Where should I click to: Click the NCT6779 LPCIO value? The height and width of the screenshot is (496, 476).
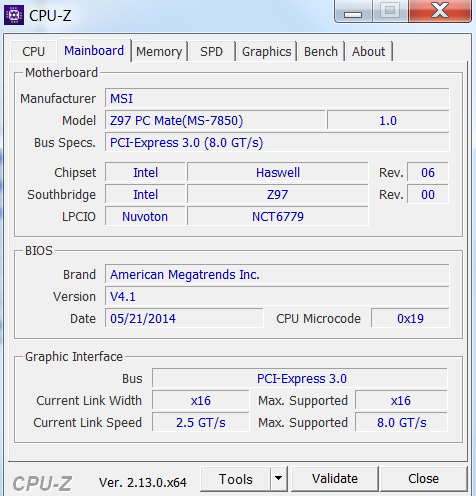(278, 217)
